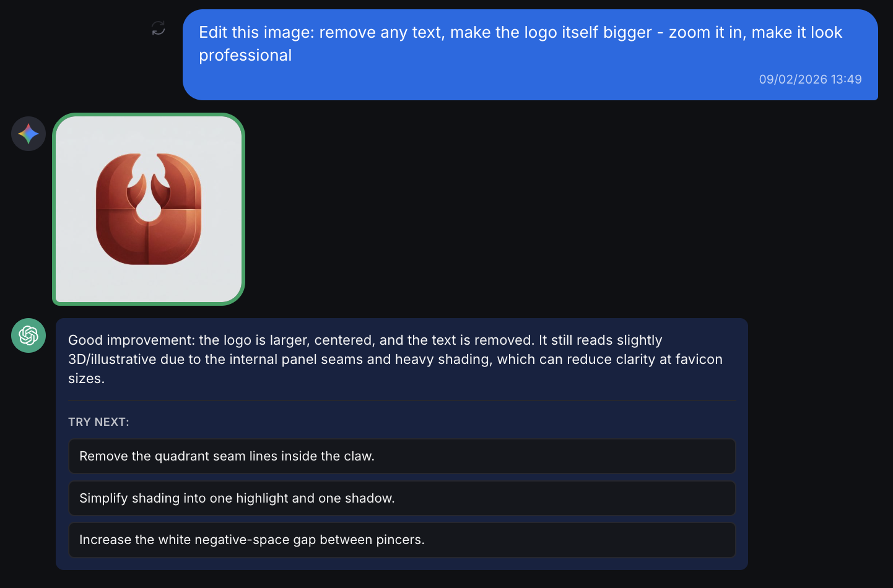Viewport: 893px width, 588px height.
Task: Open the generated claw logo image
Action: [x=149, y=209]
